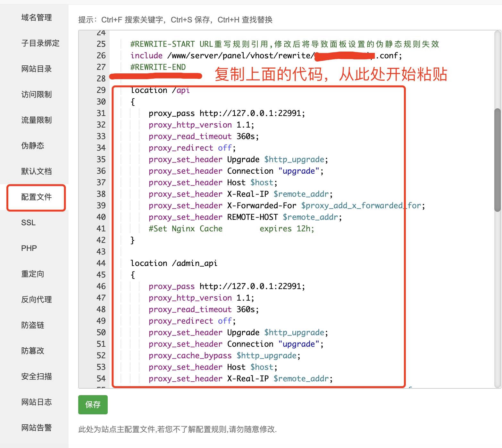Select 子目录绑定 in the sidebar
Viewport: 502px width, 448px height.
click(40, 43)
